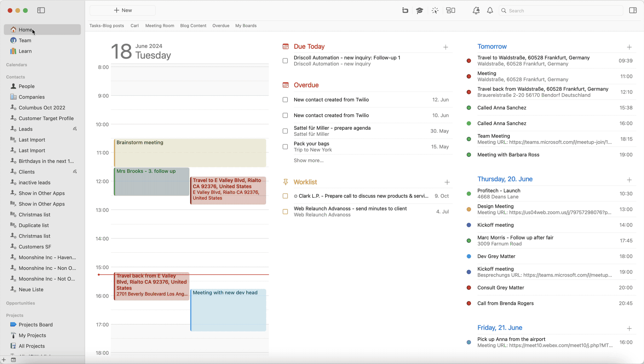Click the Friday, 21. June heading
Screen dimensions: 644x364
click(500, 327)
